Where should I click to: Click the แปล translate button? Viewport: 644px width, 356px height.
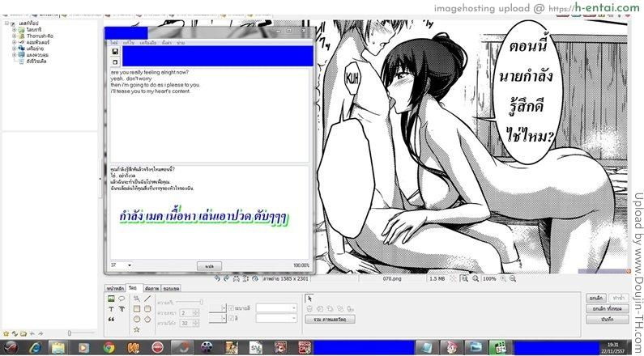(x=208, y=265)
